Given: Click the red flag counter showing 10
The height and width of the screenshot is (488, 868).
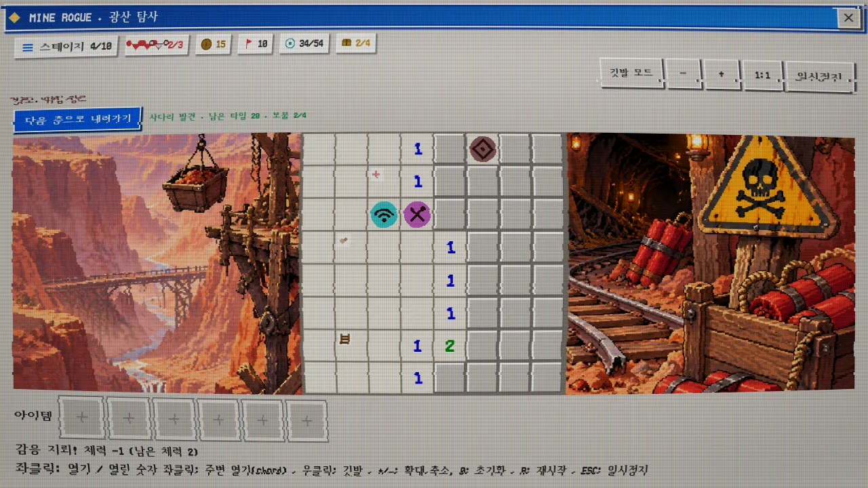Looking at the screenshot, I should coord(256,44).
